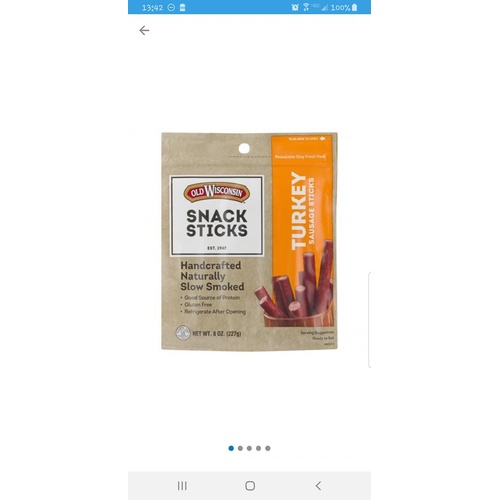Image resolution: width=500 pixels, height=500 pixels.
Task: Switch to the fifth product image dot
Action: [268, 448]
